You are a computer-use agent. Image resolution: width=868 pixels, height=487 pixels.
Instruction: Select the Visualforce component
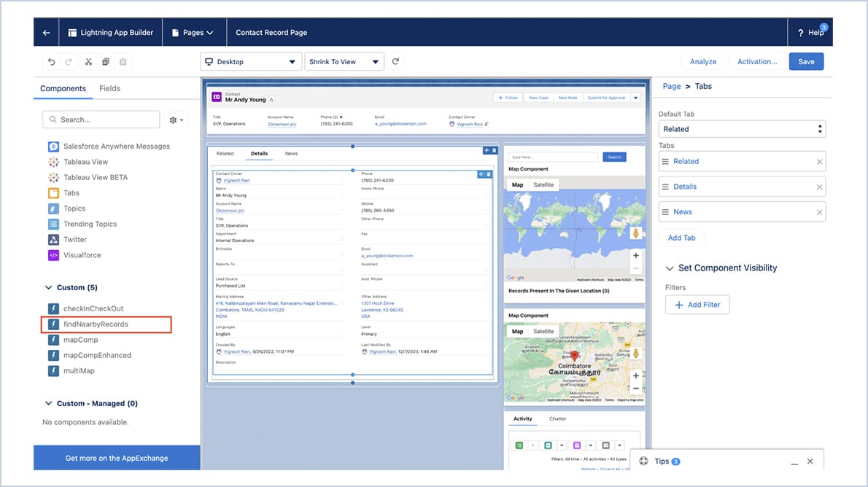[83, 254]
